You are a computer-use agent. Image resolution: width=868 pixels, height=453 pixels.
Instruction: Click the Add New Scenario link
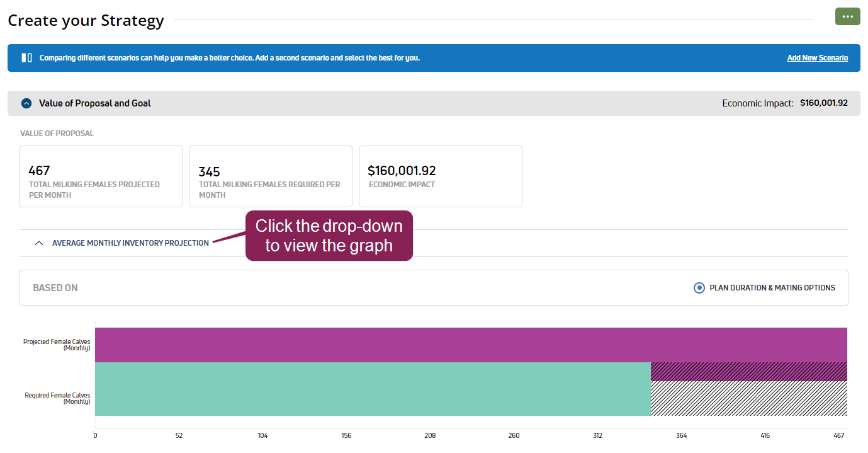[x=817, y=58]
